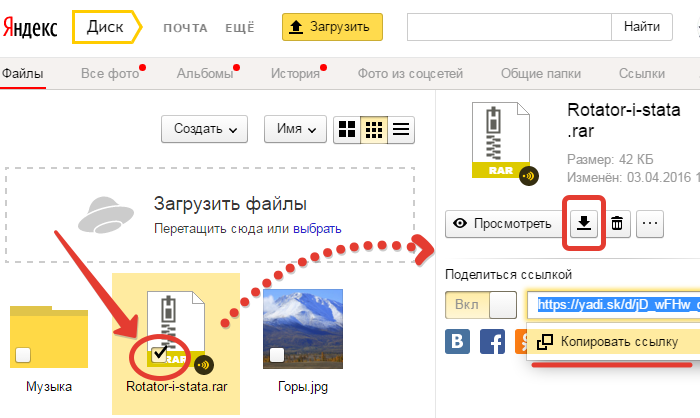Switch to the Файлы tab
The height and width of the screenshot is (418, 700).
[22, 73]
